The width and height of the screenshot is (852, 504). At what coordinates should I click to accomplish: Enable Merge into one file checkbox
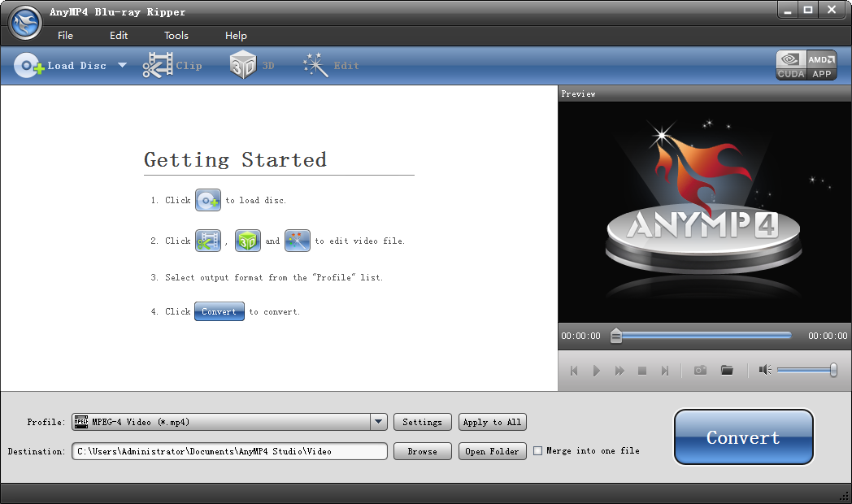coord(537,451)
